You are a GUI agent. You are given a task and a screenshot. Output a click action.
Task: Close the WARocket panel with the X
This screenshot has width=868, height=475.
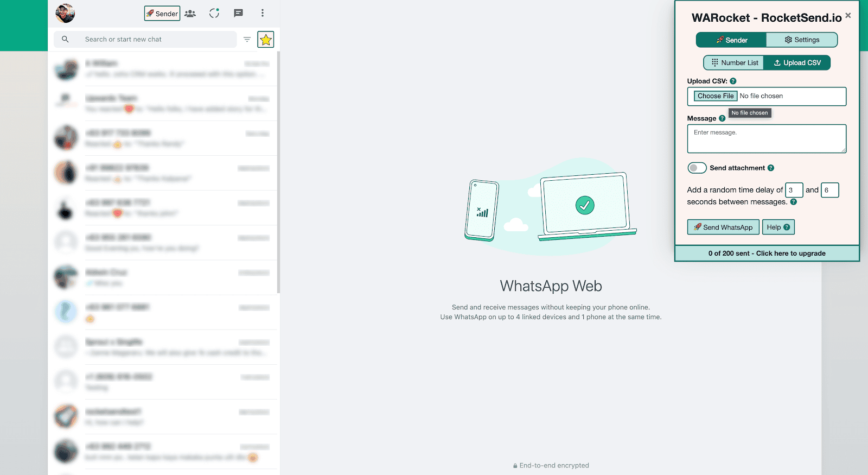pyautogui.click(x=848, y=15)
